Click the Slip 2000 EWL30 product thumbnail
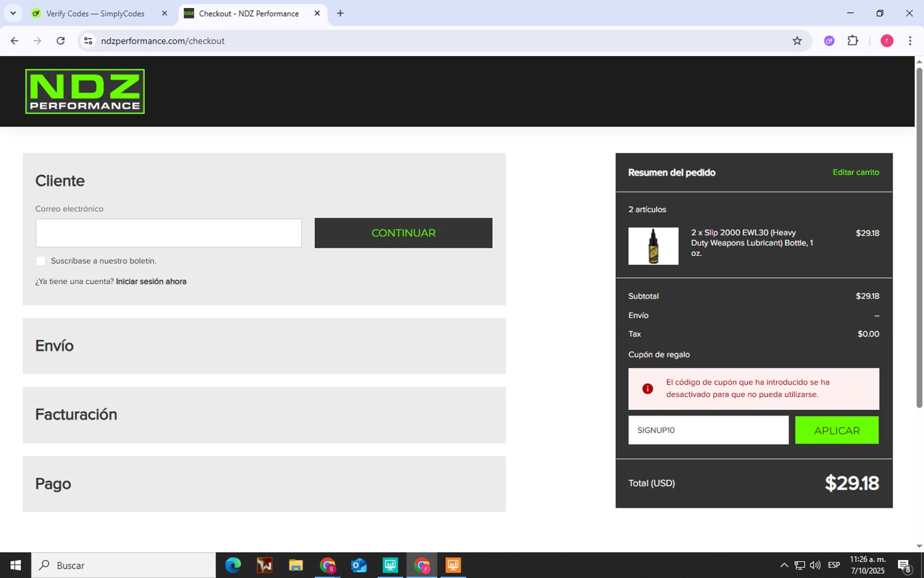 (653, 246)
